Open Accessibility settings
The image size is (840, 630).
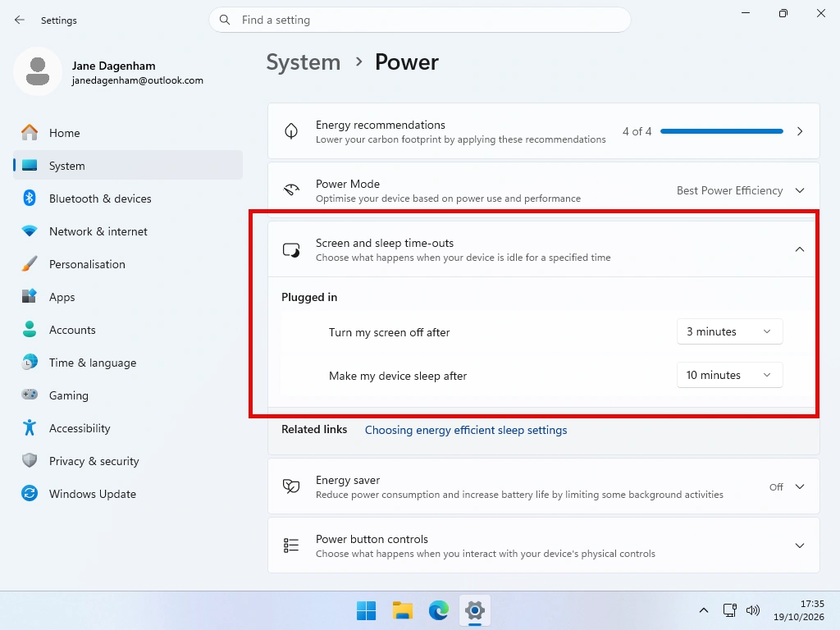tap(128, 428)
